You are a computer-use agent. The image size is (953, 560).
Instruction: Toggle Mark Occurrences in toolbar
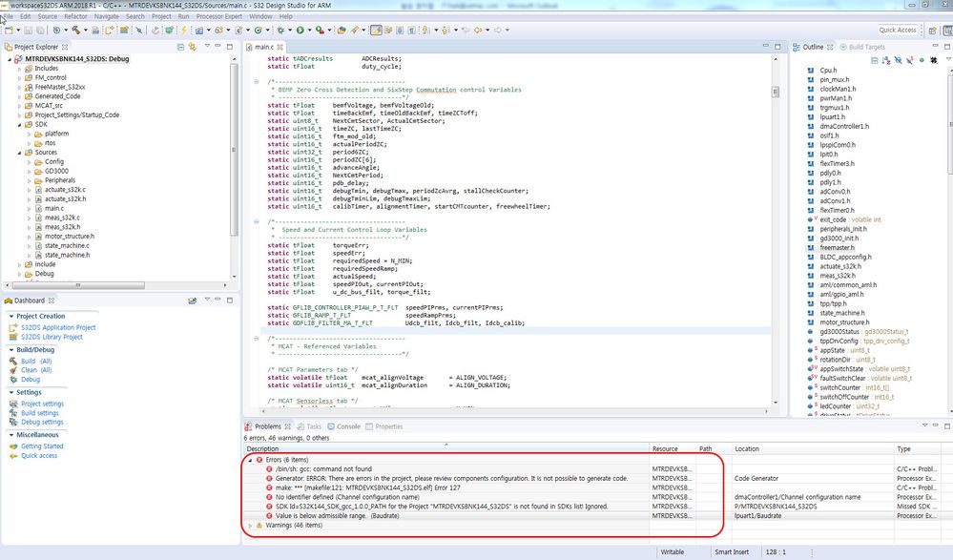(x=376, y=30)
